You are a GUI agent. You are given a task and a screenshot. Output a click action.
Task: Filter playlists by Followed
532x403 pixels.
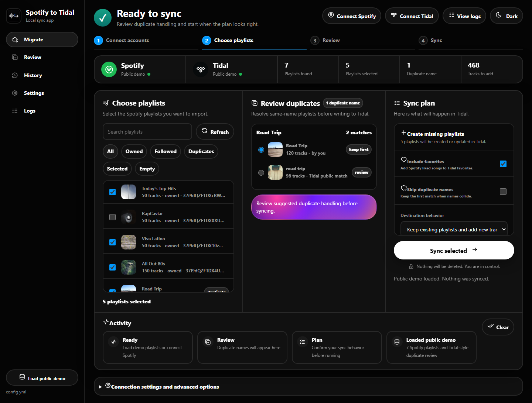pos(166,151)
